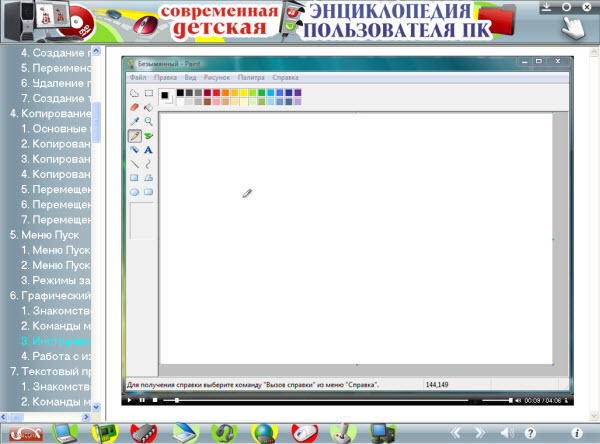Open sidebar item '3. Режимы за...'
This screenshot has height=444, width=600.
[56, 280]
